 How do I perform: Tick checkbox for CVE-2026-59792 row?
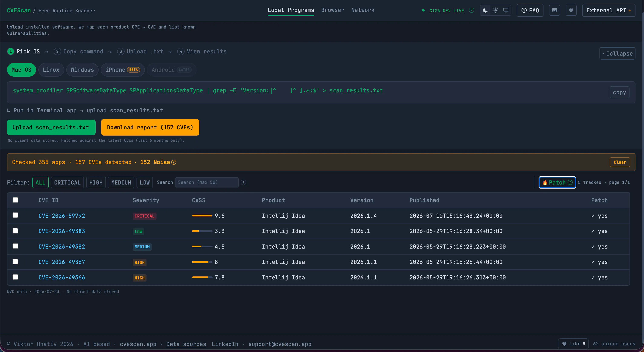pos(15,215)
